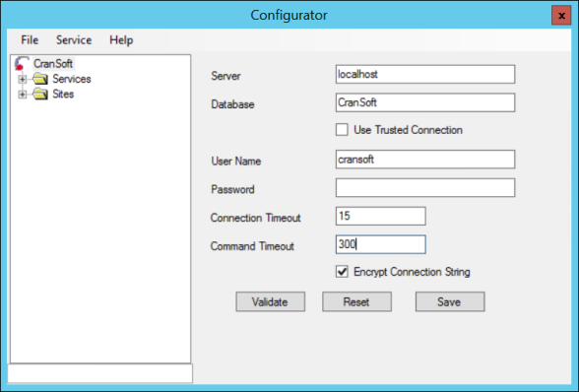Image resolution: width=579 pixels, height=392 pixels.
Task: Click the CranSoft root node icon
Action: tap(22, 64)
